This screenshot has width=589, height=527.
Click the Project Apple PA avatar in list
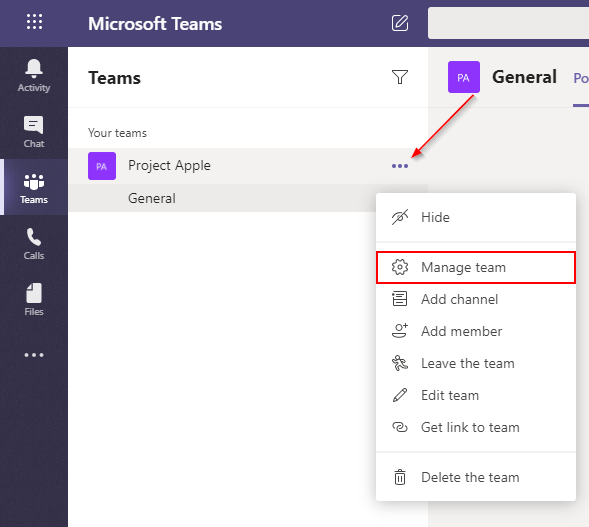pos(102,166)
